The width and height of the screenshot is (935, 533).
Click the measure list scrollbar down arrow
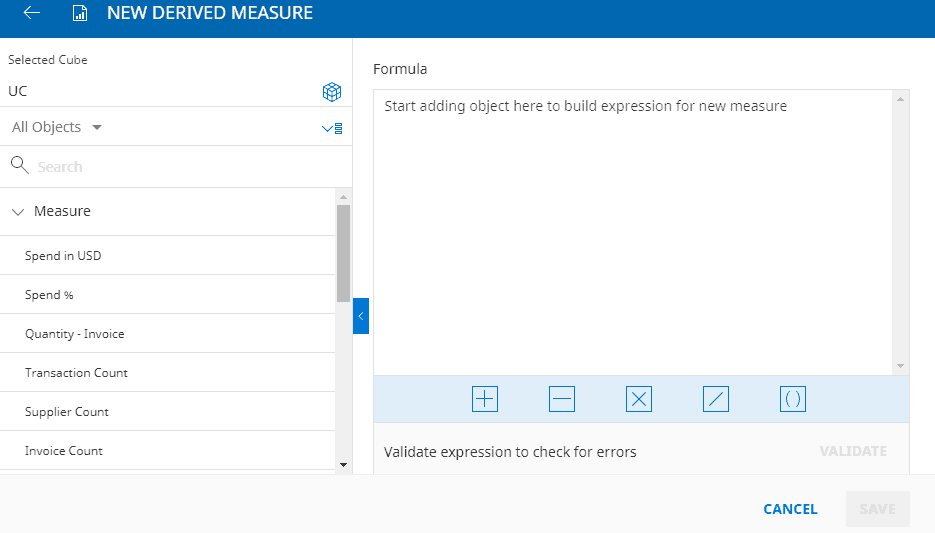343,464
